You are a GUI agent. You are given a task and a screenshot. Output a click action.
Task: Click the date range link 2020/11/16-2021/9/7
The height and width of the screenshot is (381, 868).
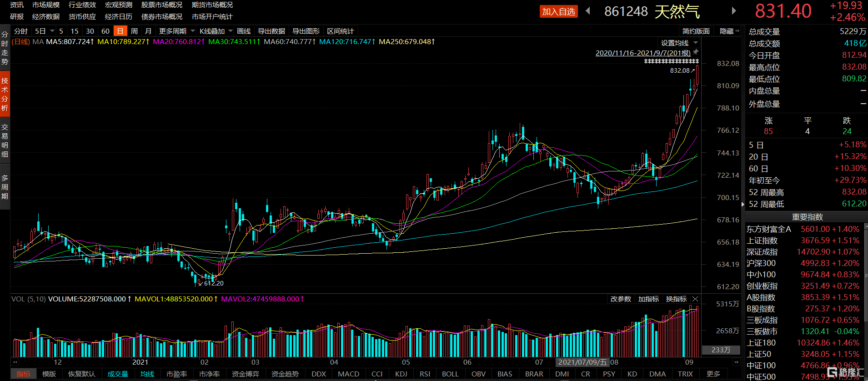pos(642,53)
